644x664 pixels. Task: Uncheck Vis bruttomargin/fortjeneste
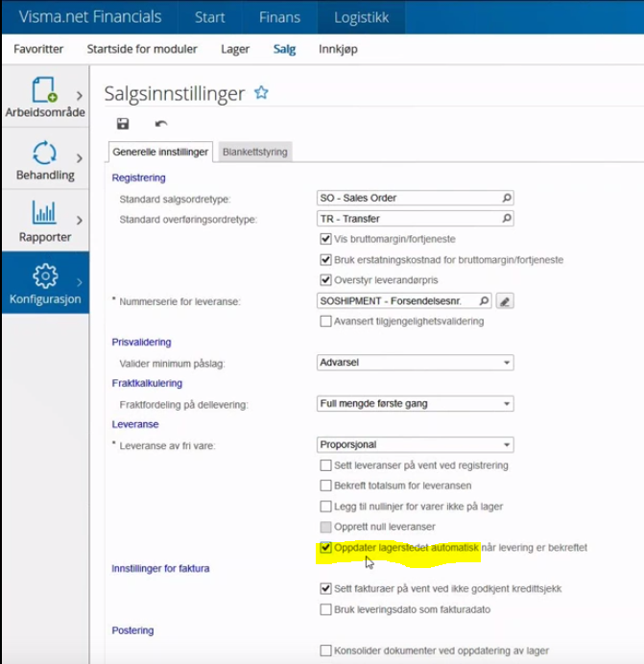(325, 239)
